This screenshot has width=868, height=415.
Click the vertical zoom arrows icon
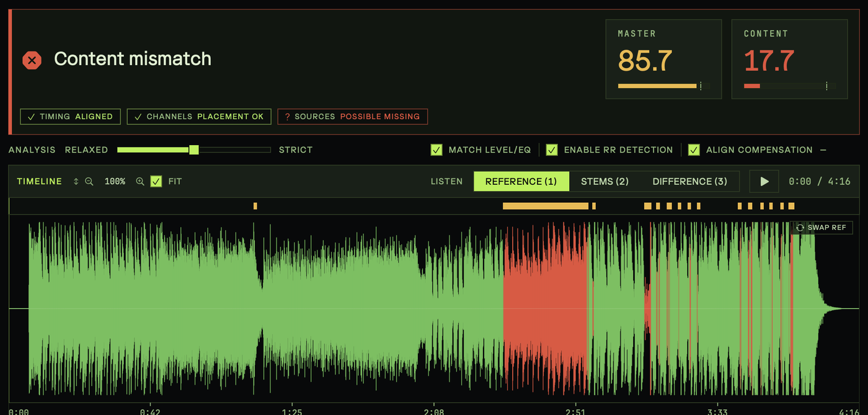(76, 182)
